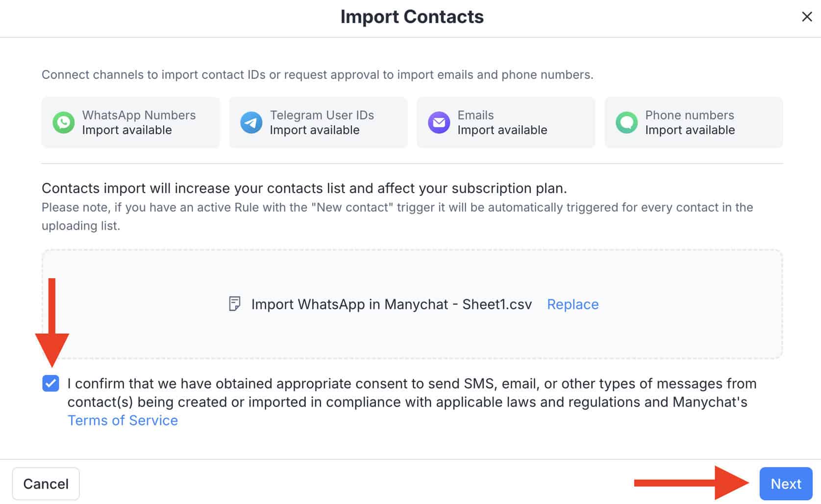Click "Import available" under Emails
The image size is (821, 504).
tap(502, 130)
